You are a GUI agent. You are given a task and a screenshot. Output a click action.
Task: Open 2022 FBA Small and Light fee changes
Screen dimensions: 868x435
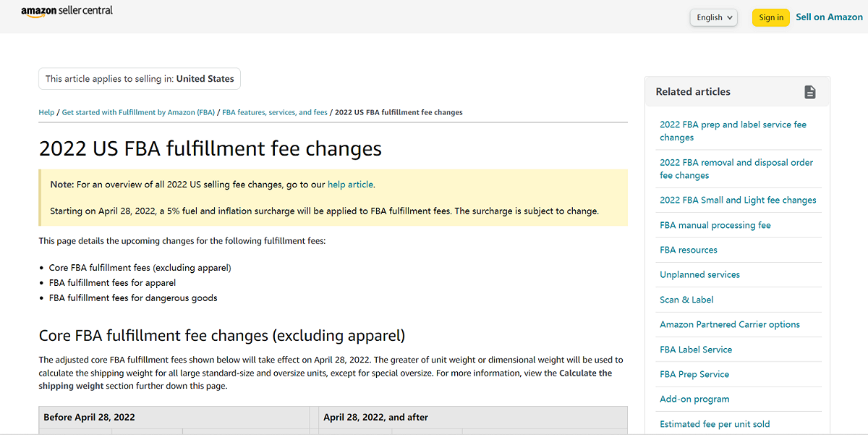point(738,200)
